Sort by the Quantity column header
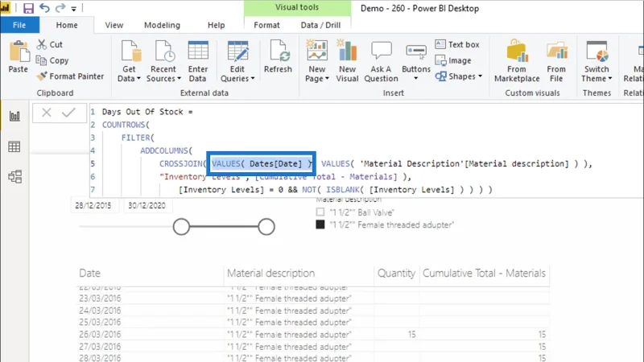Image resolution: width=644 pixels, height=362 pixels. (x=396, y=273)
